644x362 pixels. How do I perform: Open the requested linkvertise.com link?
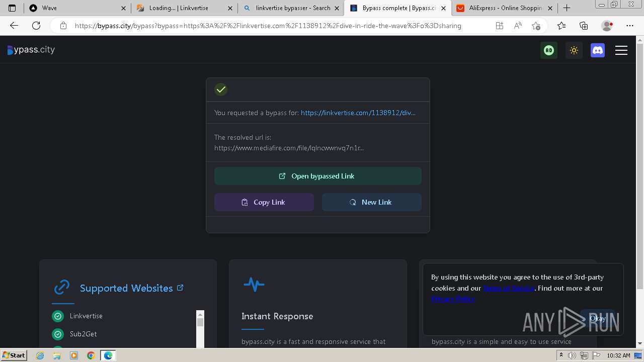[x=358, y=113]
